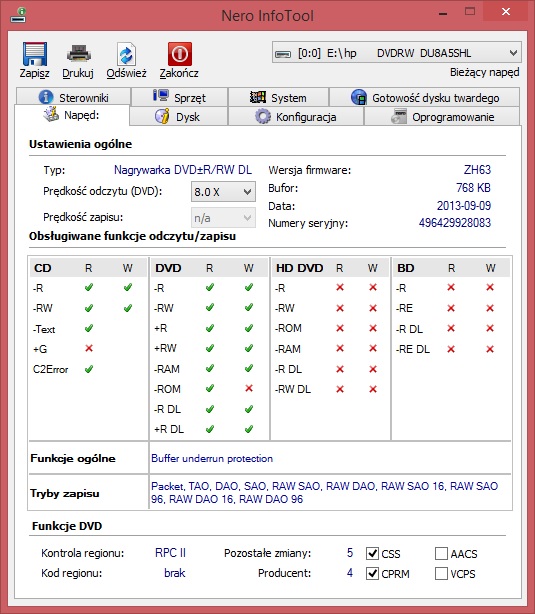The height and width of the screenshot is (614, 535).
Task: Click the Sterowniki info icon
Action: [46, 97]
